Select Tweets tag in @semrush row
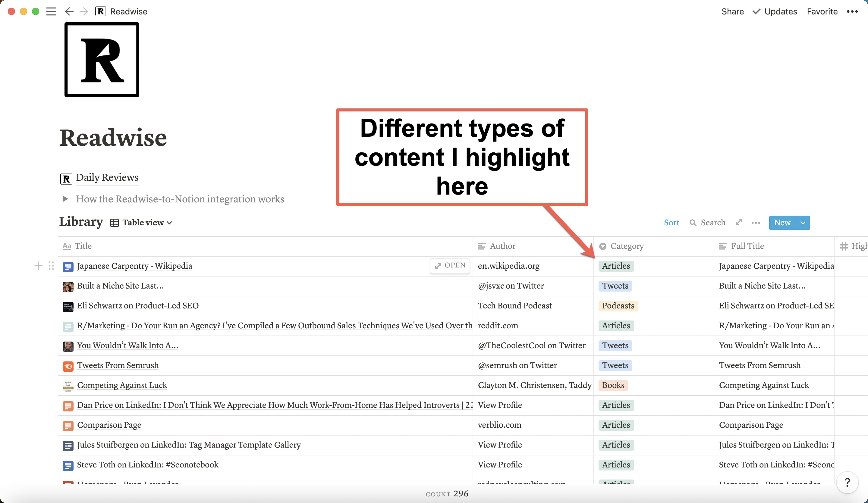This screenshot has height=503, width=868. (x=615, y=365)
